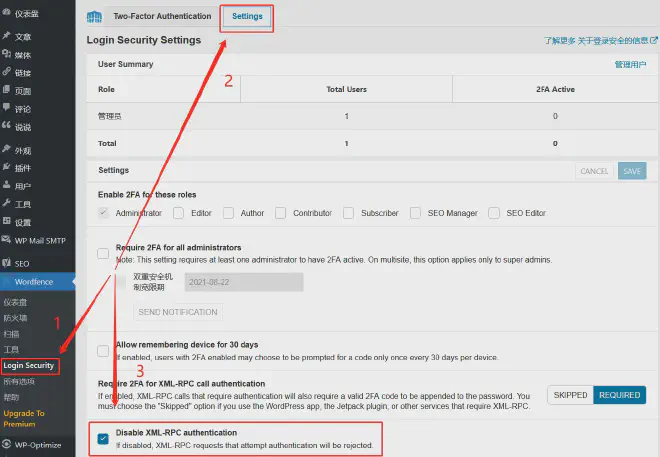
Task: Open Login Security in the Wordfence submenu
Action: click(29, 365)
